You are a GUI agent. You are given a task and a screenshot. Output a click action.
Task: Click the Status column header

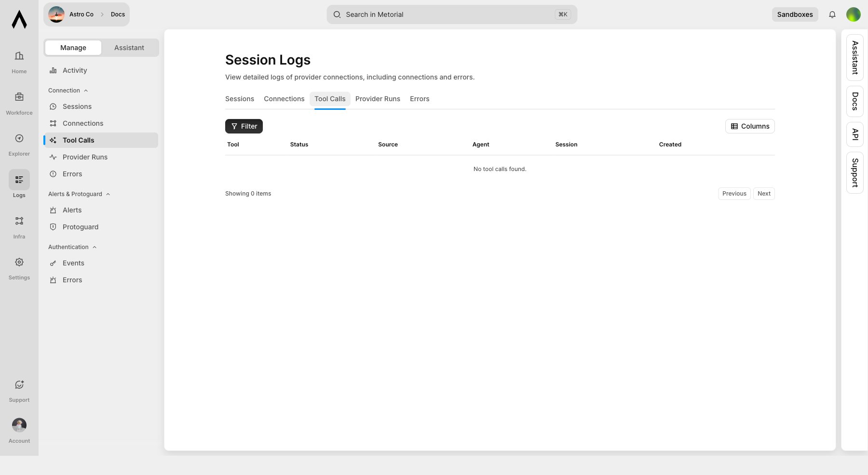299,145
